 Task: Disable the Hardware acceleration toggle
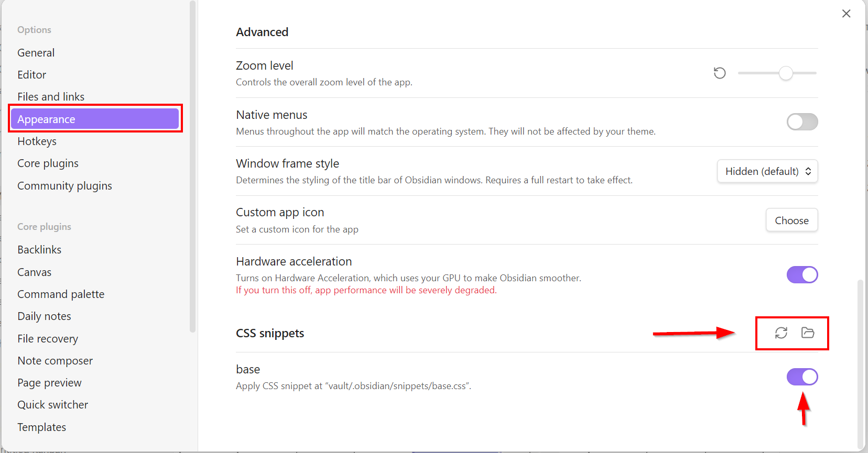802,275
